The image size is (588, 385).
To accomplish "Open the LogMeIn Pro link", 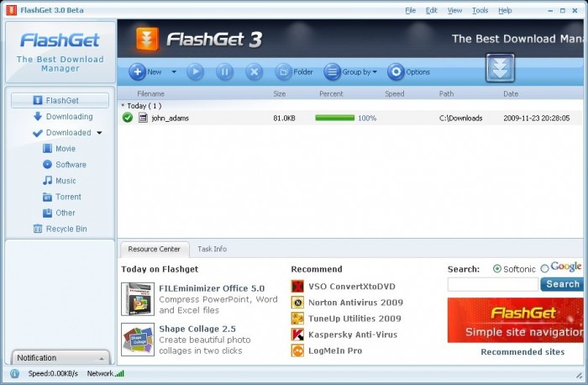I will tap(335, 351).
